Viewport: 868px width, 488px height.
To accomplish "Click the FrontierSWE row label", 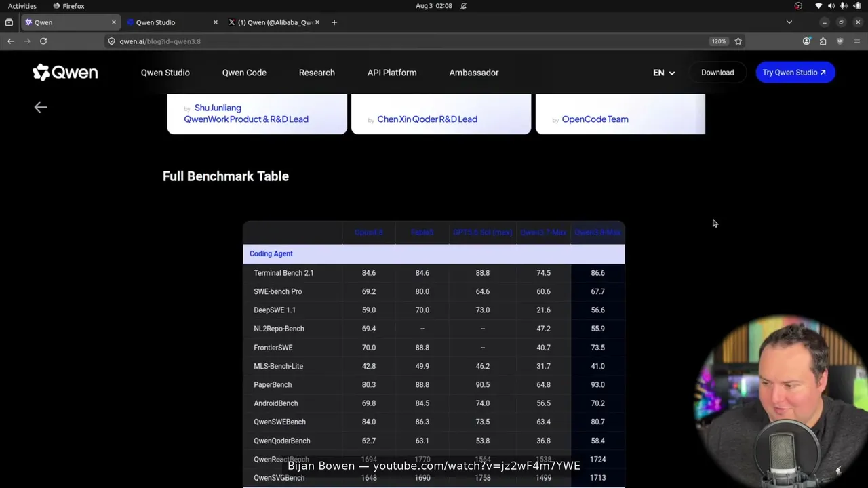I will [x=273, y=348].
